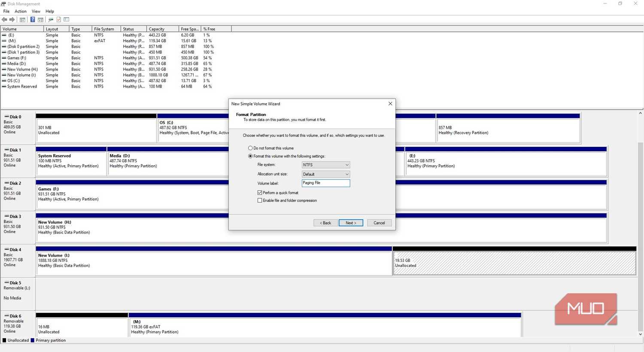
Task: Click the Disk 0 icon in graphical view
Action: pyautogui.click(x=6, y=117)
